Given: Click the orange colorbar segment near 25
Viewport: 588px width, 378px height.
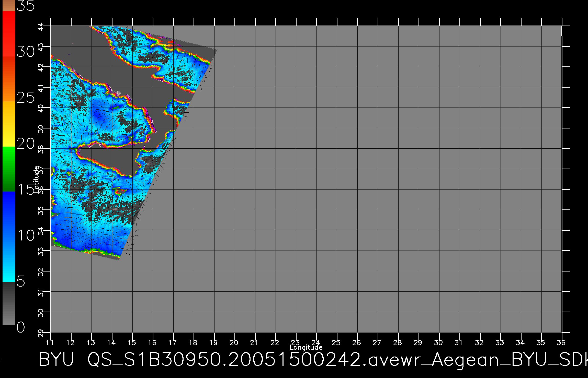Looking at the screenshot, I should (x=9, y=79).
